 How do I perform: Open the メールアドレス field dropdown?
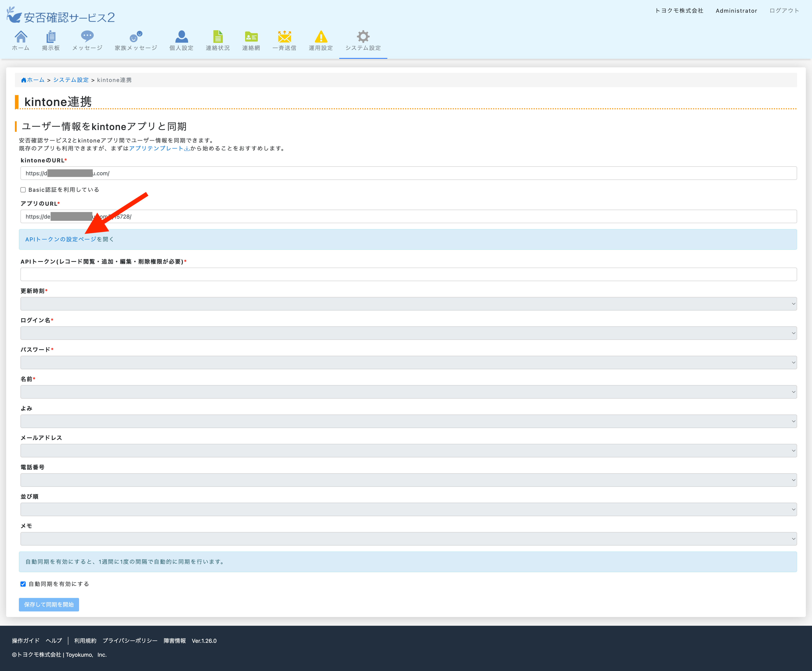click(408, 451)
